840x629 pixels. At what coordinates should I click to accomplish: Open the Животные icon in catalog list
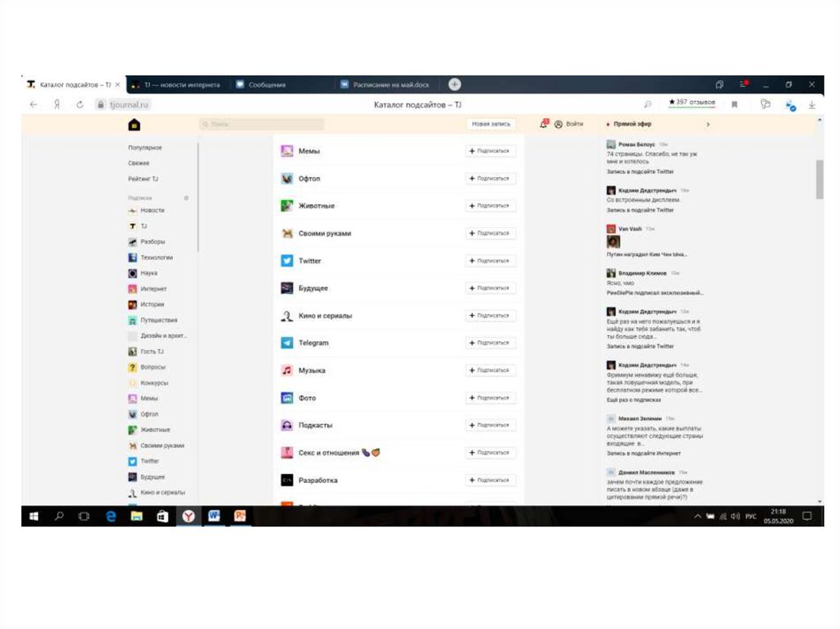tap(287, 206)
